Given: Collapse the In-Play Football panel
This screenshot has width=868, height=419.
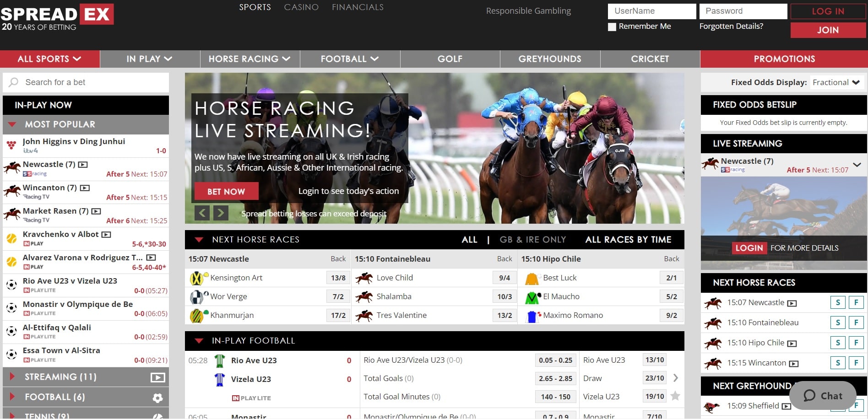Looking at the screenshot, I should click(x=199, y=341).
